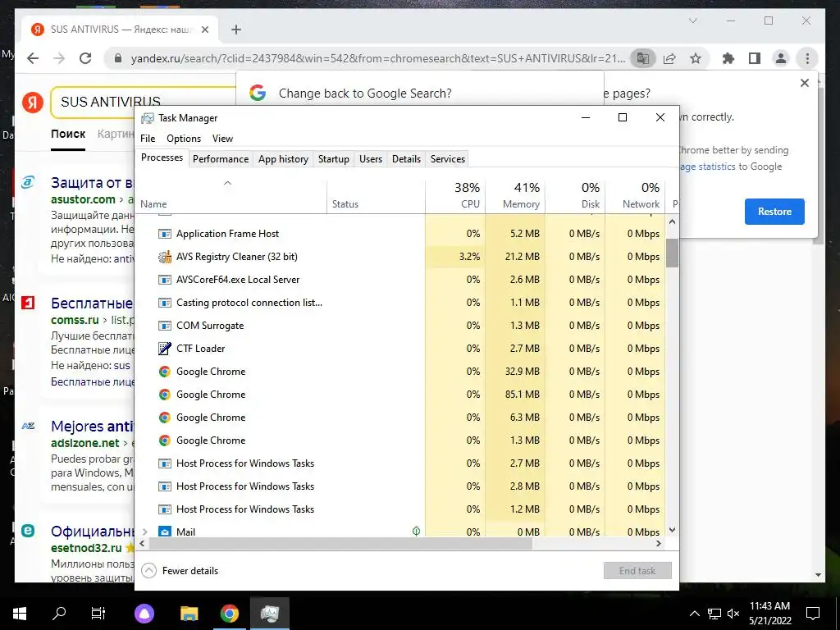Click the End task button

tap(637, 571)
